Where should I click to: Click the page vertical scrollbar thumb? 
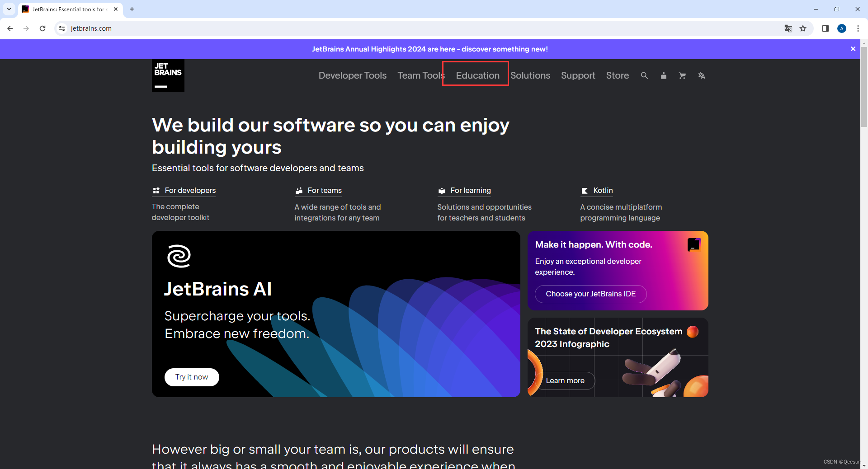coord(864,87)
